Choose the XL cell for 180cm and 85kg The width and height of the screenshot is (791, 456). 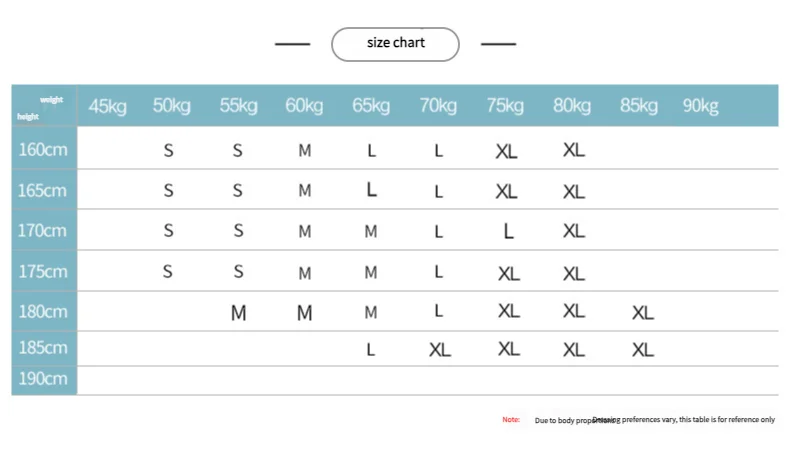point(643,313)
